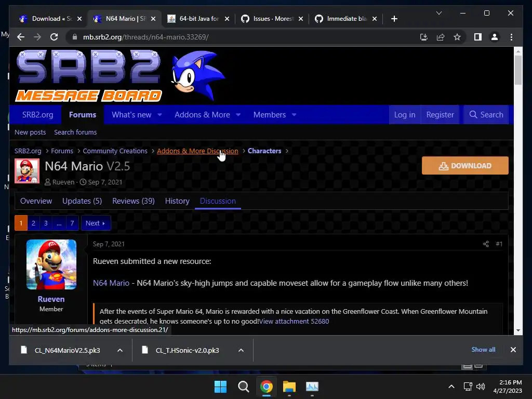Image resolution: width=532 pixels, height=399 pixels.
Task: Select the Forums nav item
Action: click(83, 115)
